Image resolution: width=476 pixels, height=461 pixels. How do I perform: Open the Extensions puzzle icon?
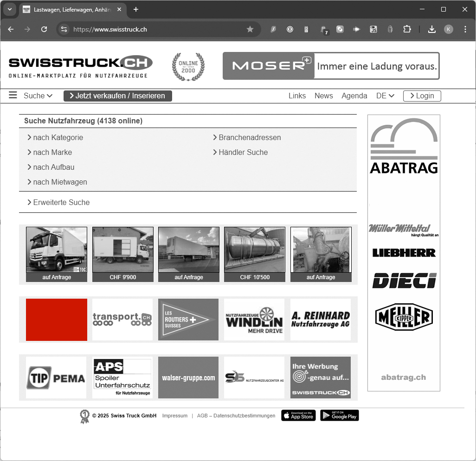pos(407,29)
